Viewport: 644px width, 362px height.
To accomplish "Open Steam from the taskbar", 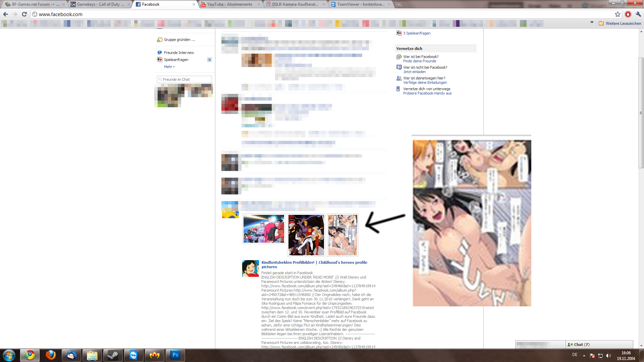I will 113,355.
